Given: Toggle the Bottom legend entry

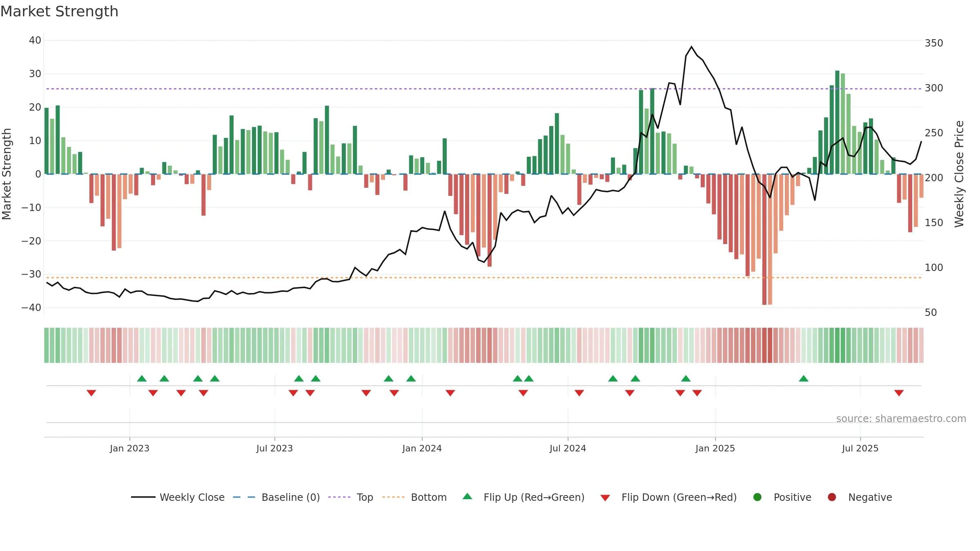Looking at the screenshot, I should 414,497.
